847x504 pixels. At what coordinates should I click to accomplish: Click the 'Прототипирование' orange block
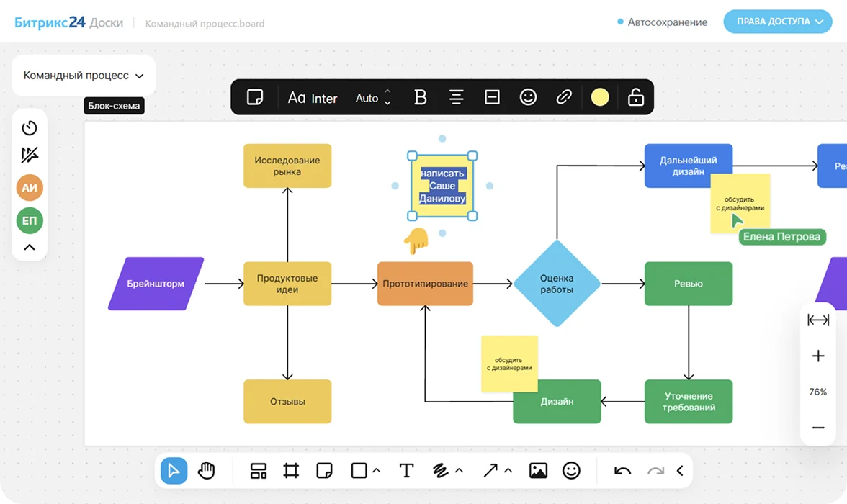[425, 284]
